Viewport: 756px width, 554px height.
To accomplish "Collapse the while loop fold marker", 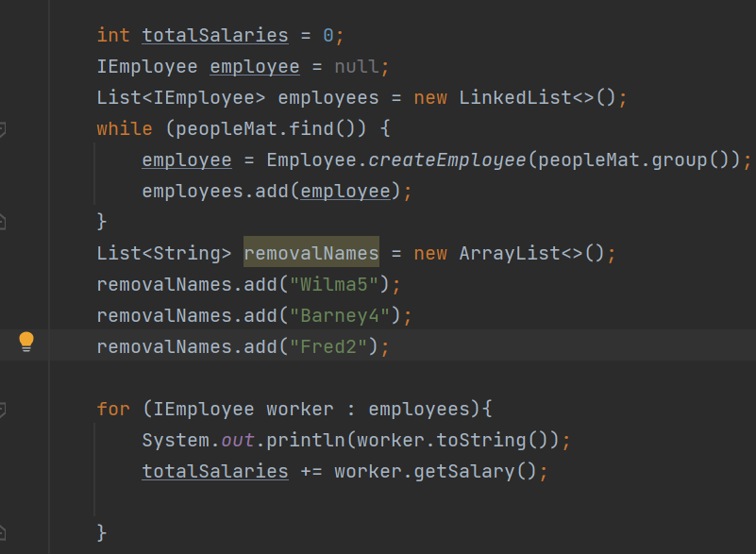I will point(2,129).
